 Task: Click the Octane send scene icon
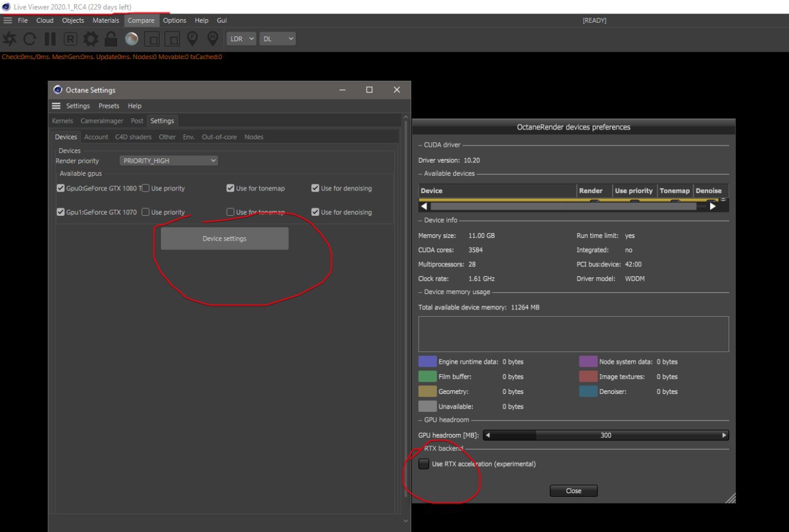(x=10, y=39)
